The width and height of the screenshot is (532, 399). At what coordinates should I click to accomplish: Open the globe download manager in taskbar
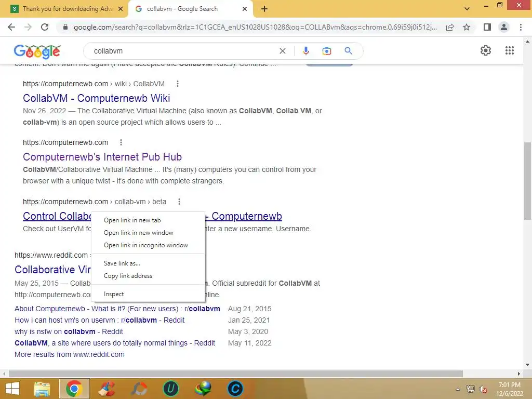coord(203,389)
